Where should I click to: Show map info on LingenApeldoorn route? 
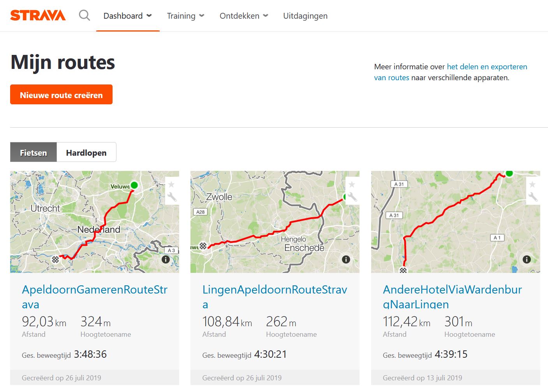click(x=346, y=259)
